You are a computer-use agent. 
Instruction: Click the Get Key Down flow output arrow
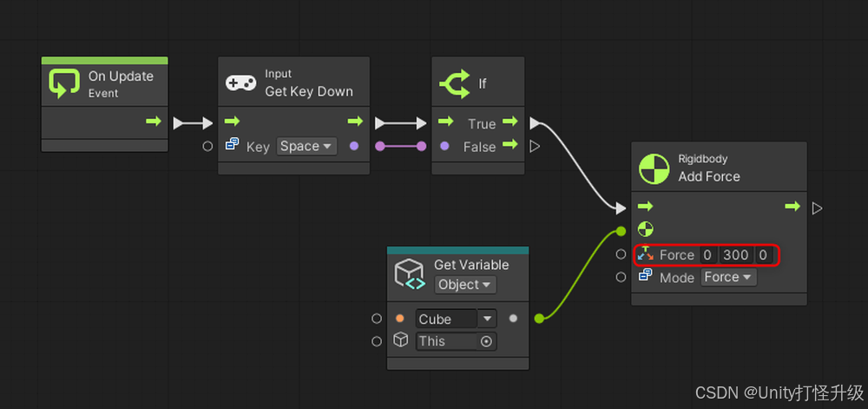(355, 122)
